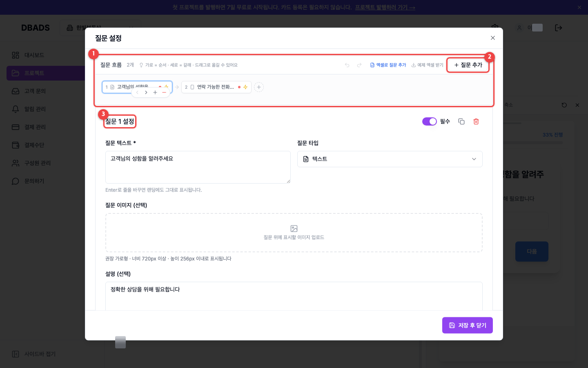Open 대시보드 in the sidebar

[x=45, y=55]
